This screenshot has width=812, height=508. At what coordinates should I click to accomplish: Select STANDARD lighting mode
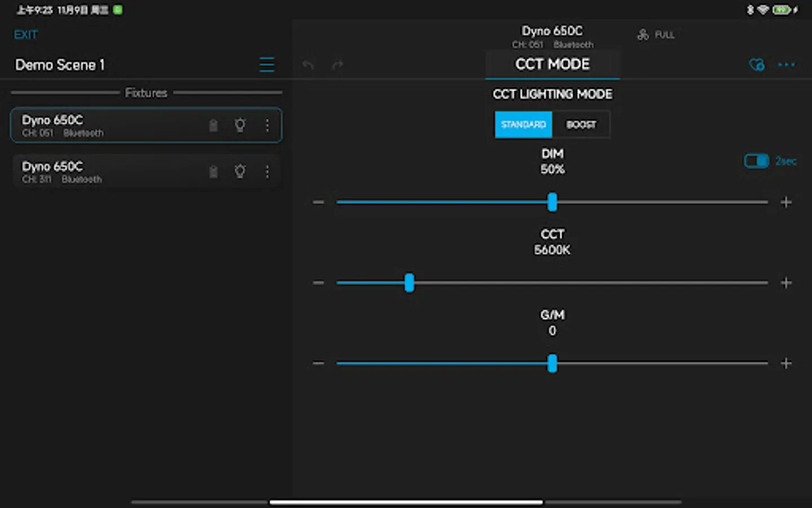click(x=523, y=125)
